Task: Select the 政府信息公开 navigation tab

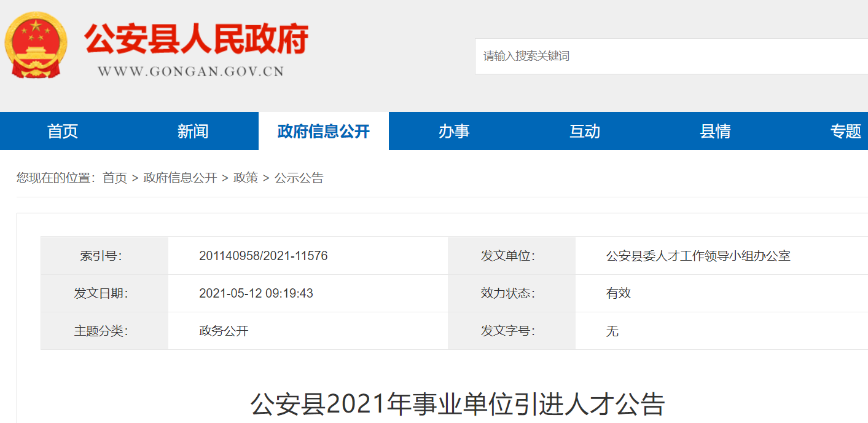Action: click(x=324, y=131)
